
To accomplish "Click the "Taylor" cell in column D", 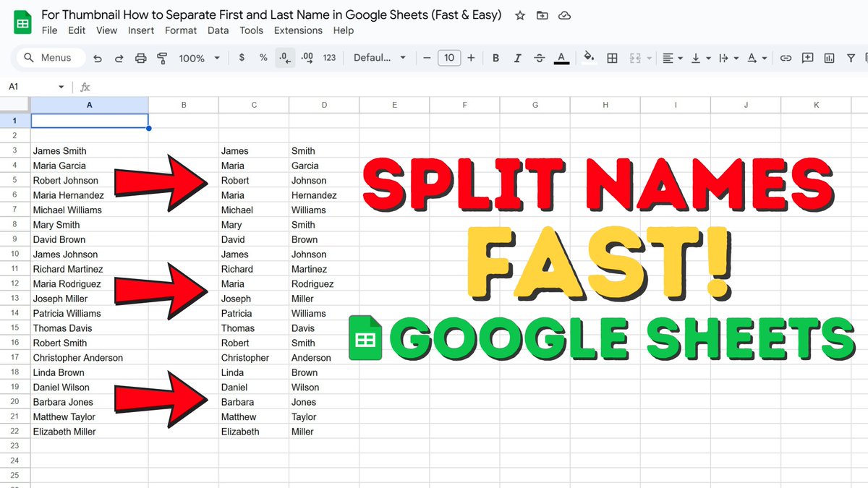I will (324, 416).
